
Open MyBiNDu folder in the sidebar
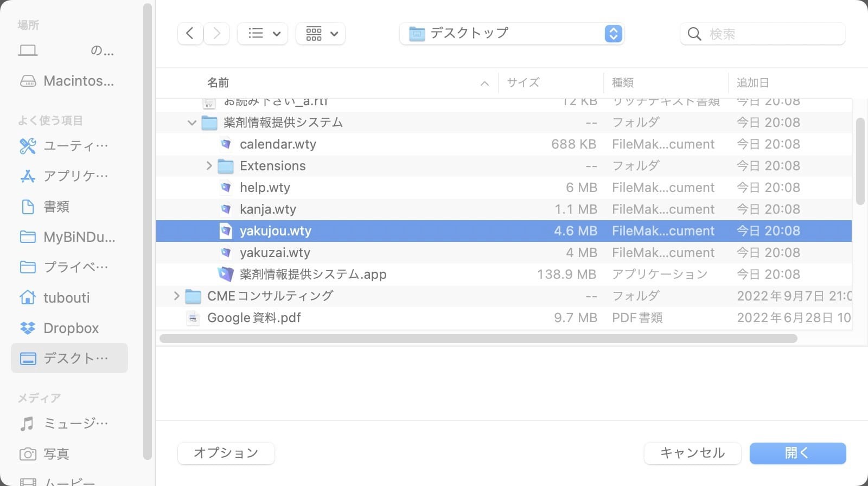(x=69, y=237)
